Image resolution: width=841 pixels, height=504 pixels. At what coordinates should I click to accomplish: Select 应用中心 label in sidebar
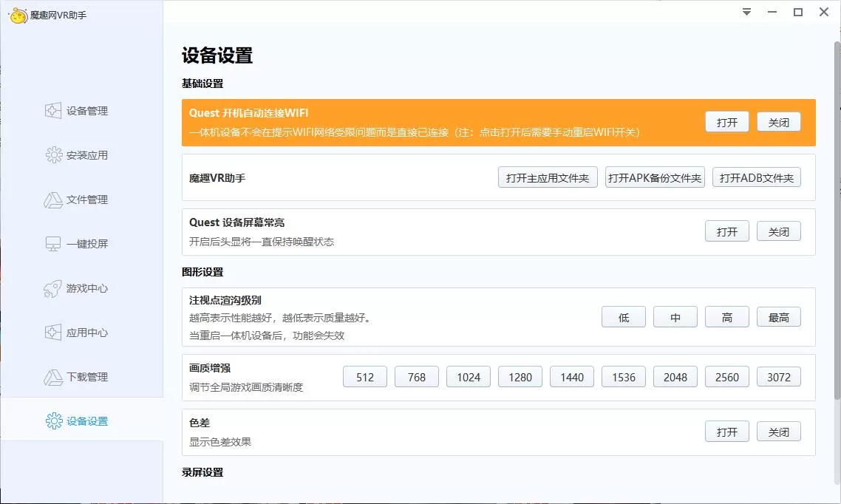(87, 333)
